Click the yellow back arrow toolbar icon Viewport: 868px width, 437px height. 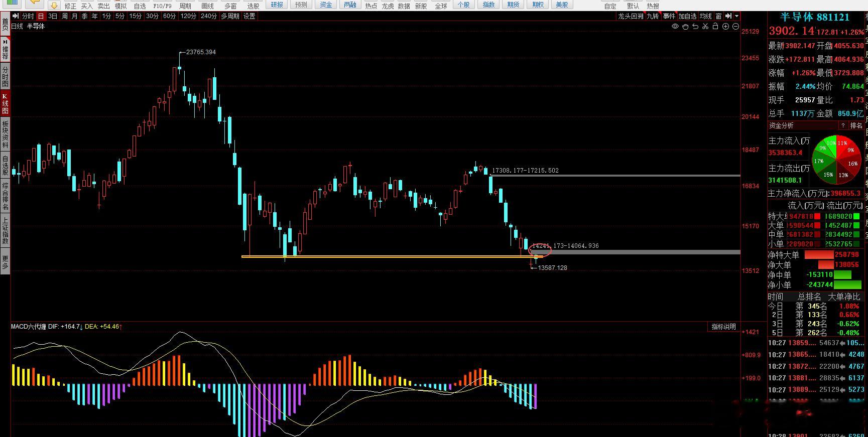[x=34, y=5]
